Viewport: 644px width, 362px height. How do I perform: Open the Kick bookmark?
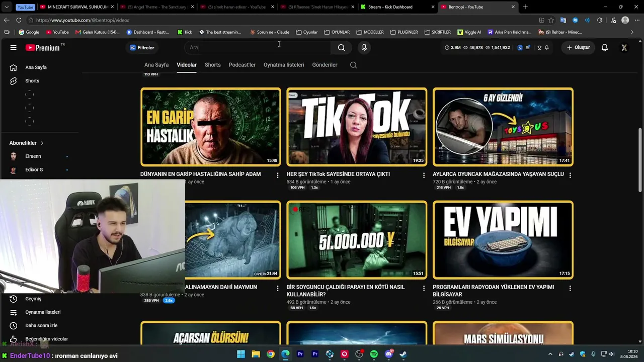(x=185, y=32)
